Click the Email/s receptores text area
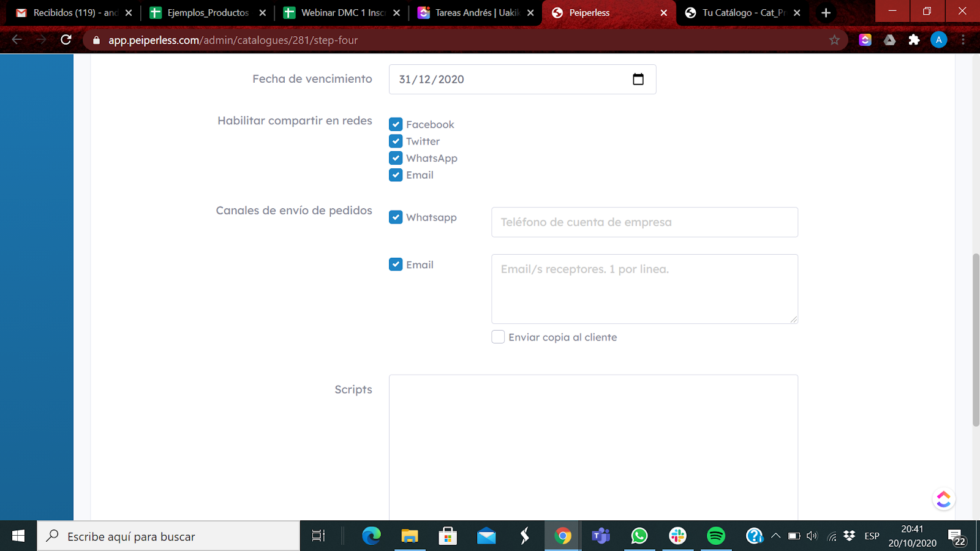Image resolution: width=980 pixels, height=551 pixels. coord(644,289)
